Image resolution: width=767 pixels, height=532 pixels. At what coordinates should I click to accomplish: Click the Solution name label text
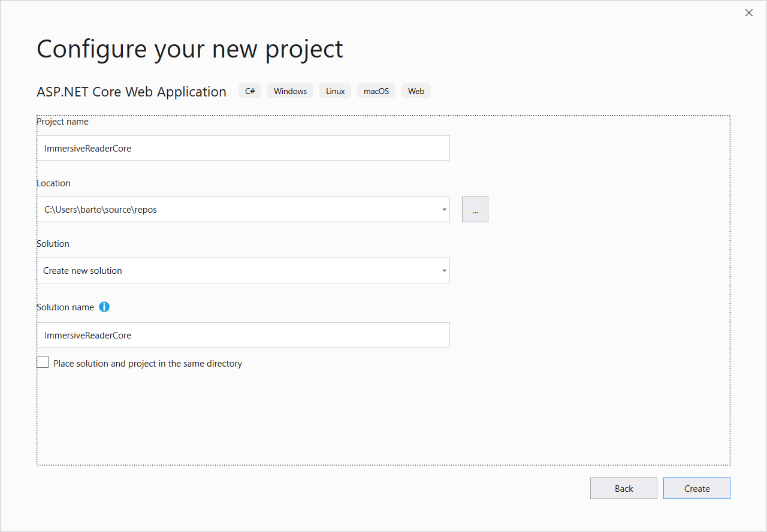(65, 307)
